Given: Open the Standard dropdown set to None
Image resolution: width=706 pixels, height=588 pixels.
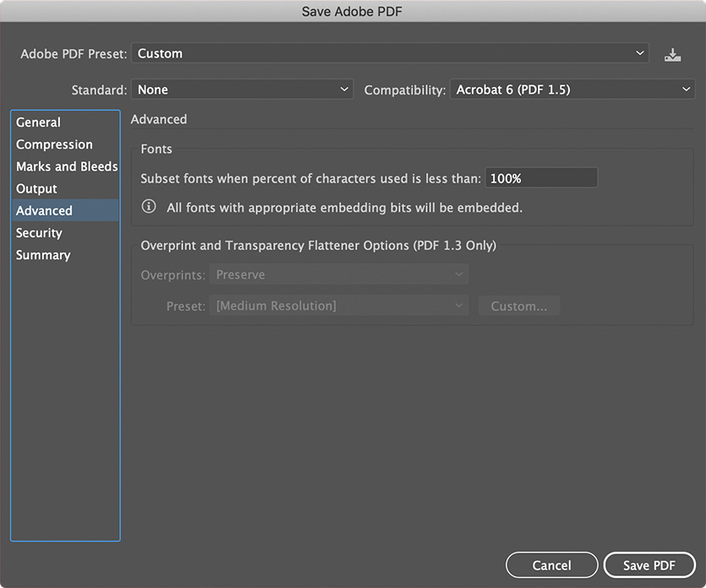Looking at the screenshot, I should pyautogui.click(x=242, y=90).
